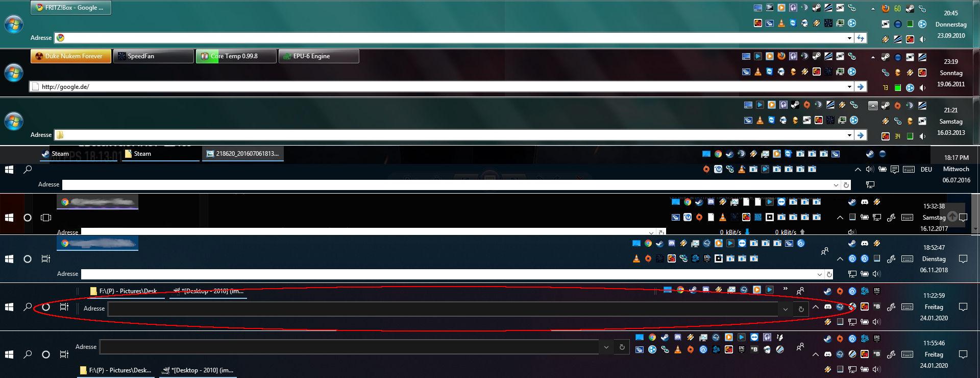This screenshot has width=980, height=378.
Task: Open Steam quick-launch icon in 16.03.2013 taskbar
Action: pos(795,105)
